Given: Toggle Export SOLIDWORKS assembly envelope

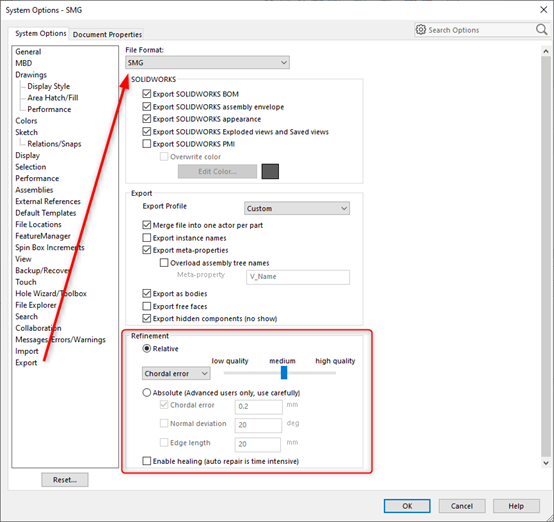Looking at the screenshot, I should pos(147,107).
